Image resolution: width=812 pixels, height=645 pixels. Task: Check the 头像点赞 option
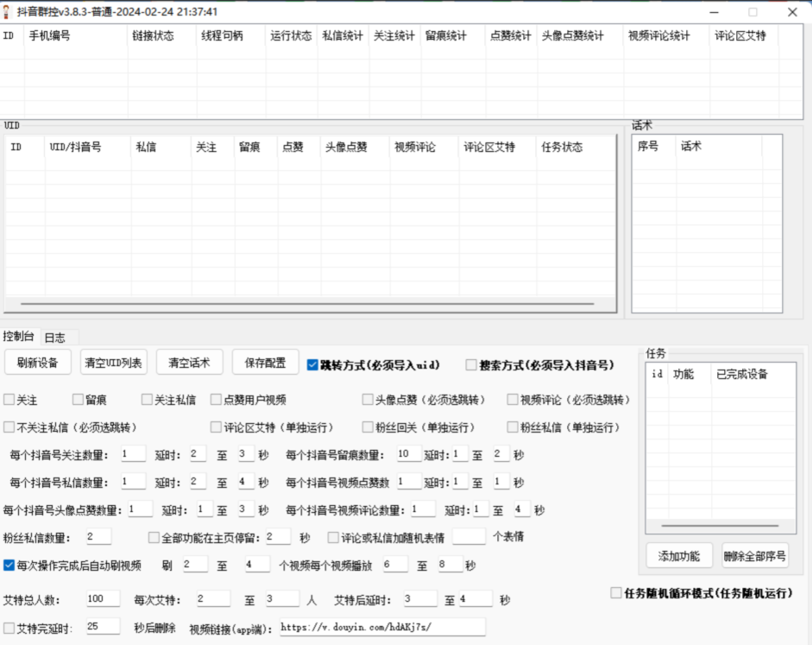pos(367,400)
